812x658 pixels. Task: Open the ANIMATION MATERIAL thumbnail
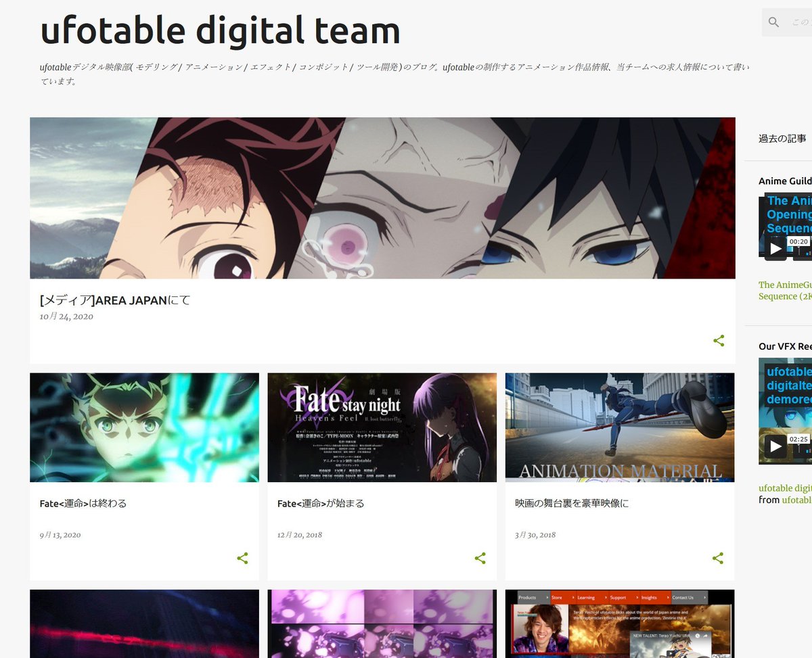click(x=620, y=427)
